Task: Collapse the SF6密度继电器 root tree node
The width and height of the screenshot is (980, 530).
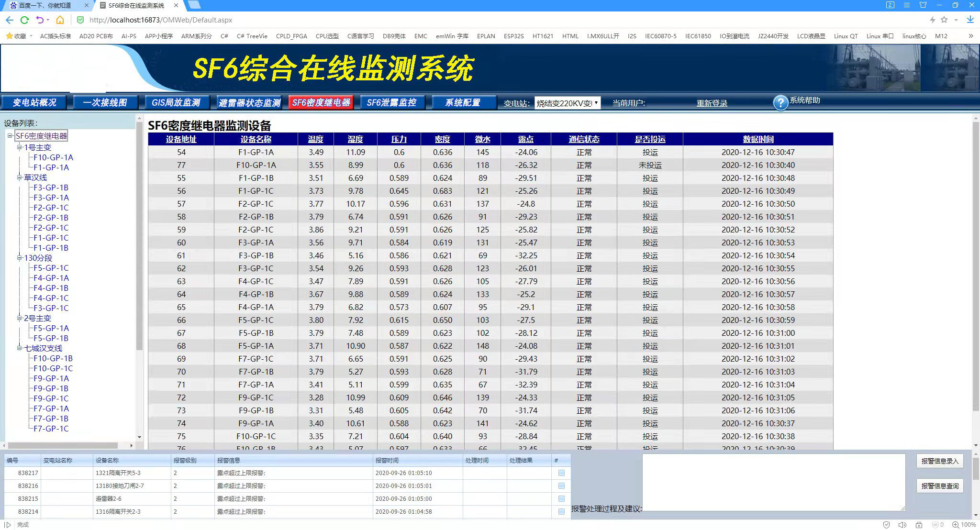Action: click(x=10, y=136)
